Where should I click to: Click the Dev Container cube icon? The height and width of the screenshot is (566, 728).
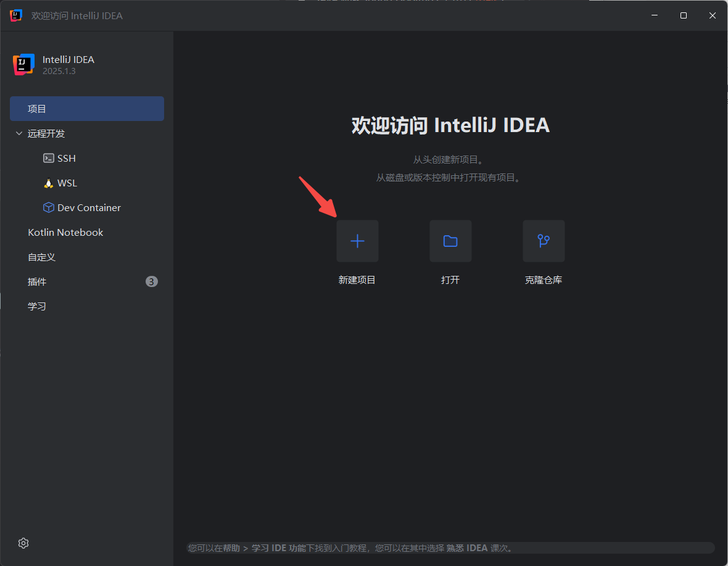(48, 207)
